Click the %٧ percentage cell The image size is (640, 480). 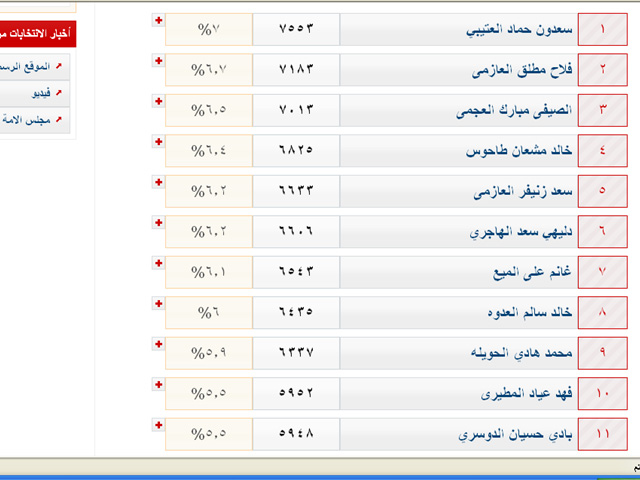[208, 30]
